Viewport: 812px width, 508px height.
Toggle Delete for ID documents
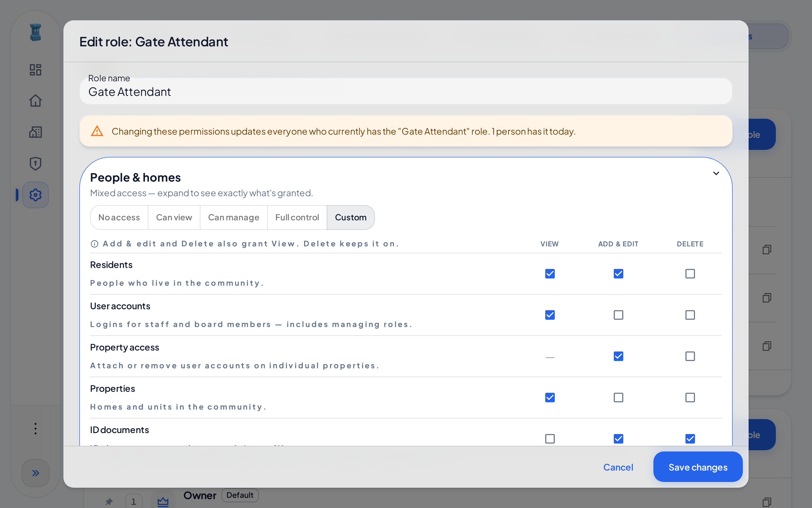(690, 439)
